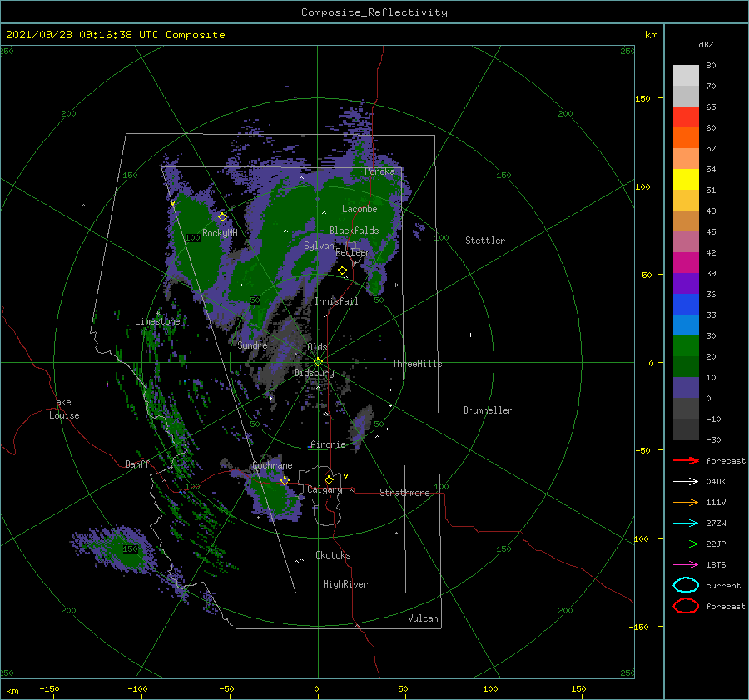The width and height of the screenshot is (749, 700).
Task: Click the light blue dBZ legend swatch
Action: [686, 325]
